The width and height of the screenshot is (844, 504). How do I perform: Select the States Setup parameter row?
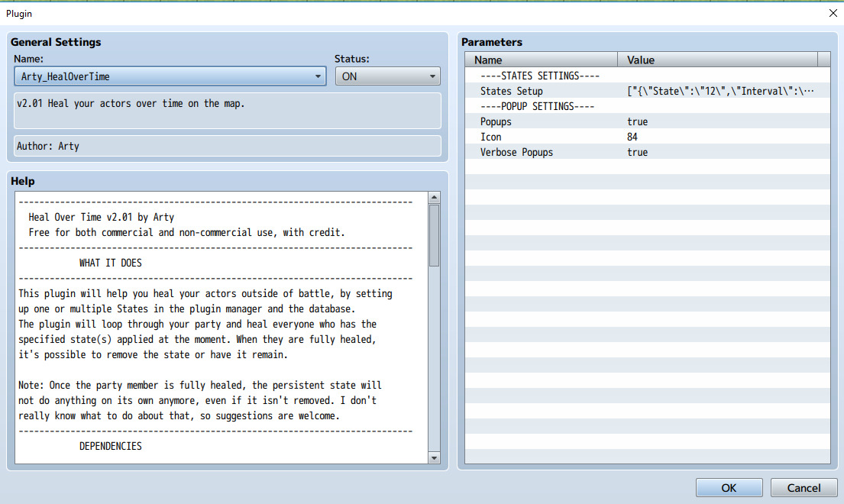pyautogui.click(x=511, y=91)
